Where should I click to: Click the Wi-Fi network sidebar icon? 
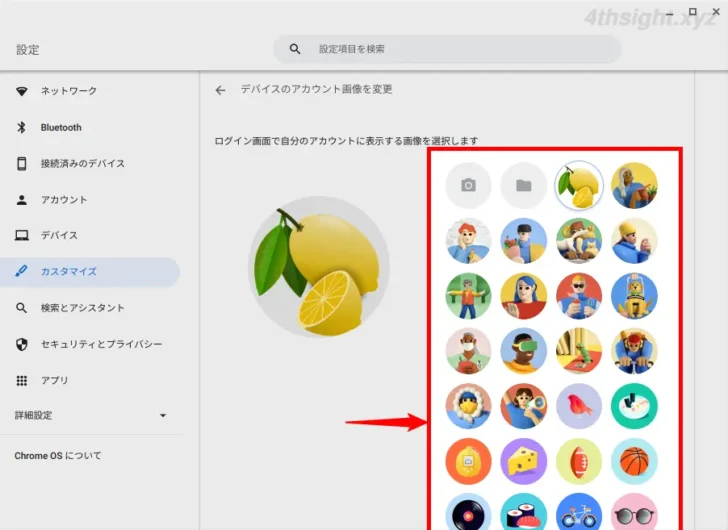click(21, 91)
